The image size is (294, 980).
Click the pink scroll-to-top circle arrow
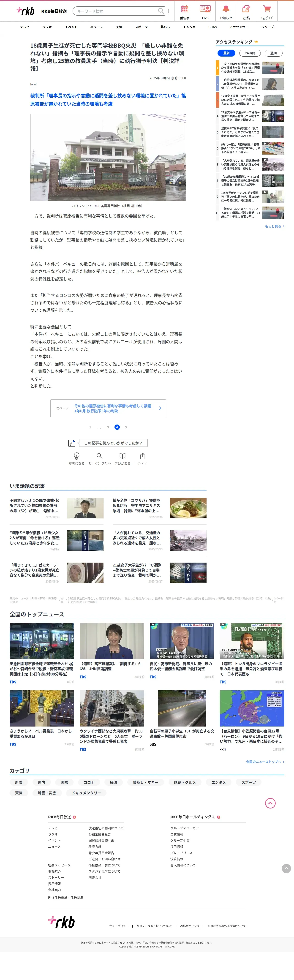pos(270,803)
